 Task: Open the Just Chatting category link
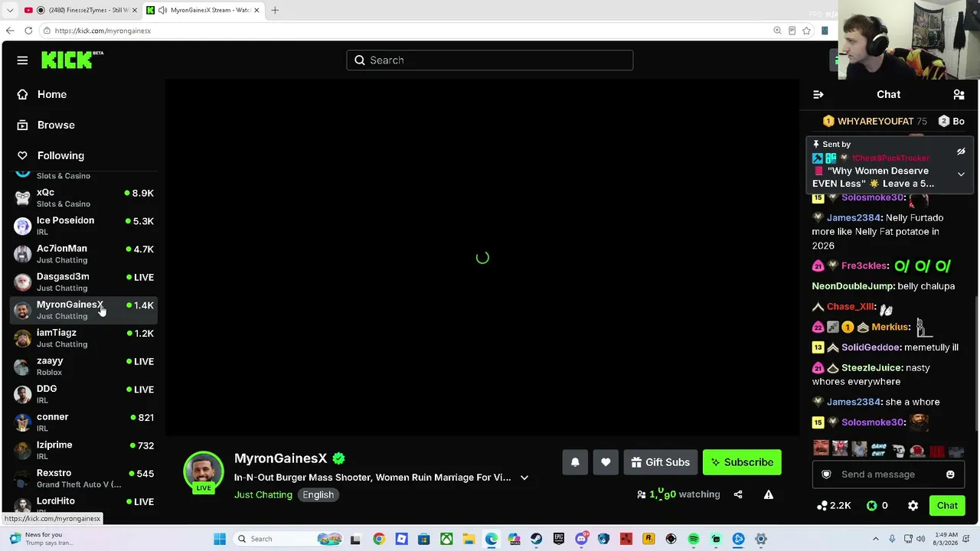pos(263,494)
